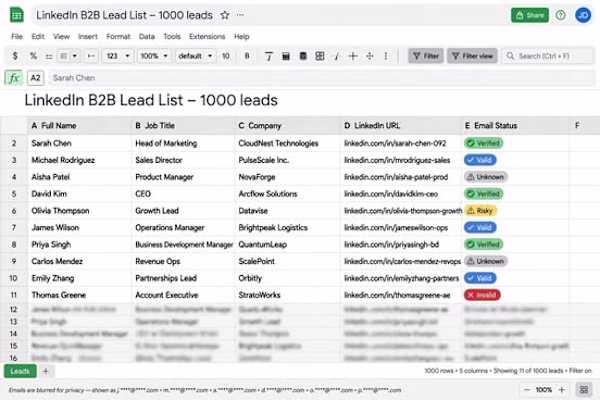Switch to the Leads sheet tab
Screen dimensions: 600x400
pos(20,371)
